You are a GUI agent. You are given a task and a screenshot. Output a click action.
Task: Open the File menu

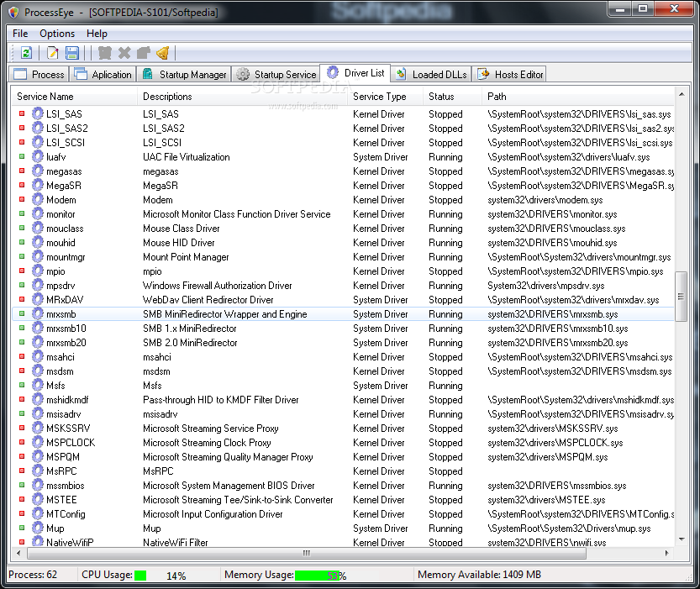pos(20,34)
